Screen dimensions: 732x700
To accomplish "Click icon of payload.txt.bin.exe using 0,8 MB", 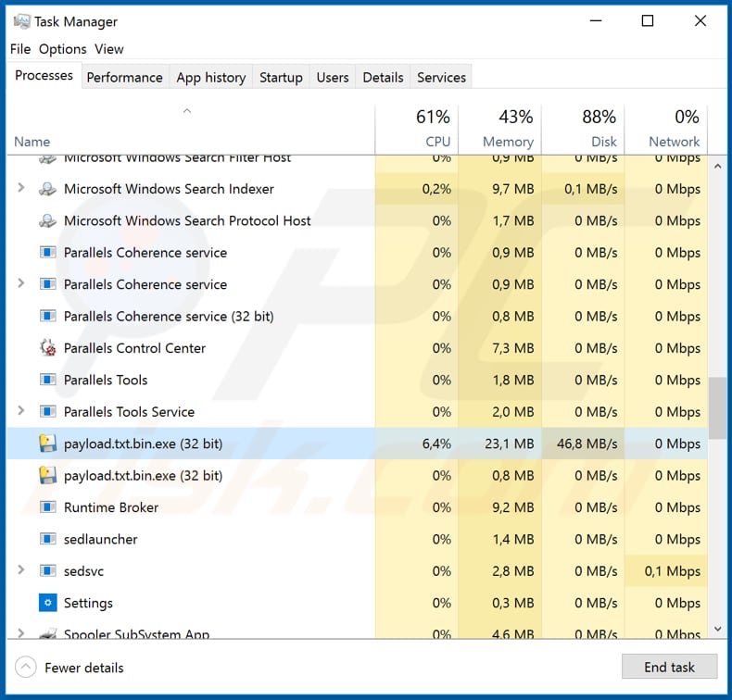I will point(47,476).
